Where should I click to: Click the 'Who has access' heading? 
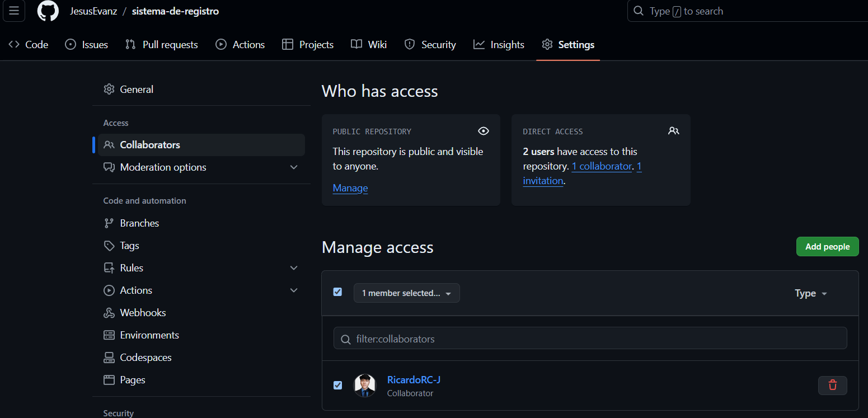tap(380, 91)
